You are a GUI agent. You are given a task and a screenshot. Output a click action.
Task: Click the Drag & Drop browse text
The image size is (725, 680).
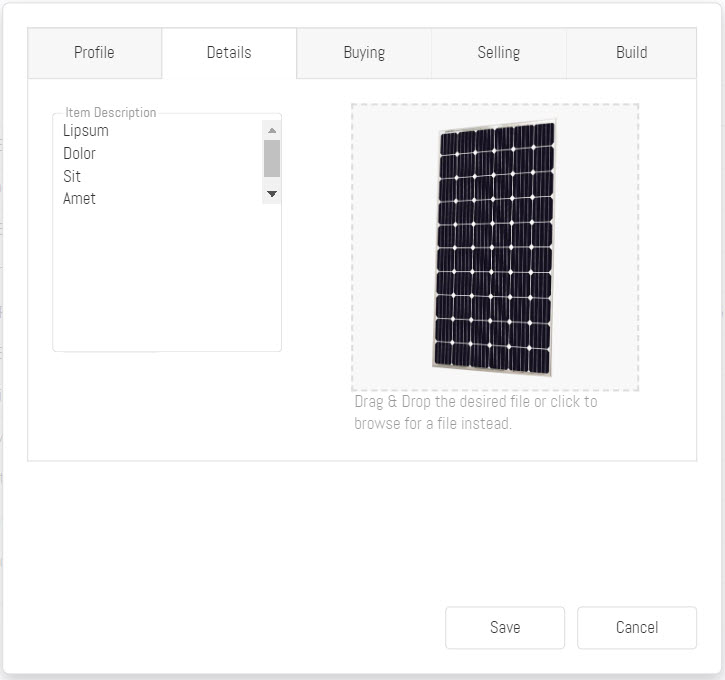pos(476,402)
